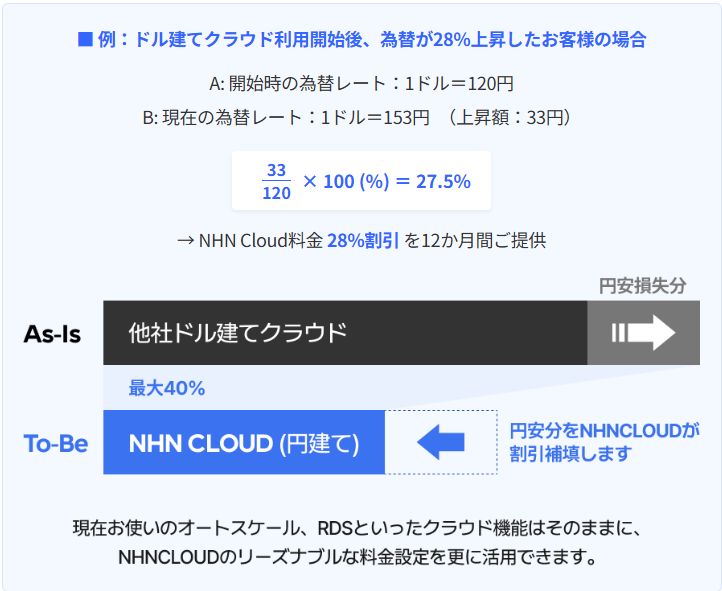Click the bottom line about リーズナブルな料金設定
The width and height of the screenshot is (722, 591).
(361, 556)
